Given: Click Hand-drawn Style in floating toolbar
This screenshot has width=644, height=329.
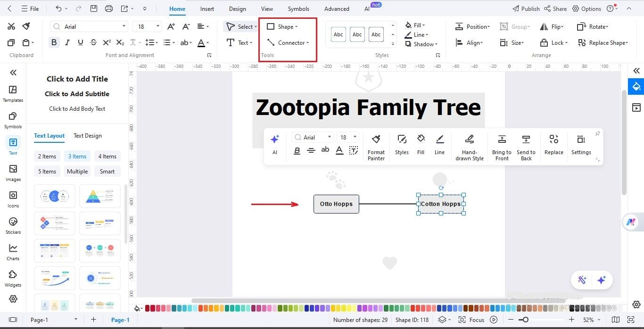Looking at the screenshot, I should coord(470,147).
